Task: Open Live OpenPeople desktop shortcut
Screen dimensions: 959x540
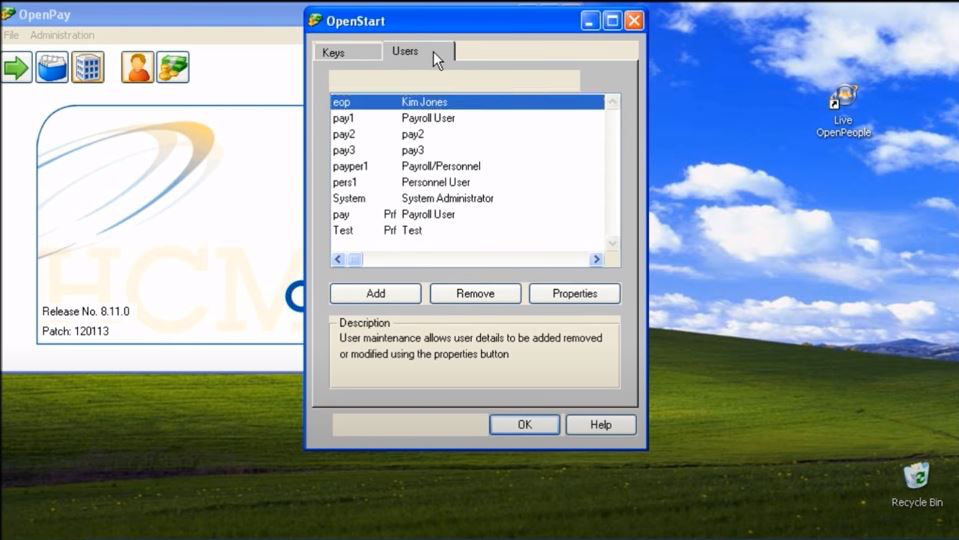Action: (x=843, y=111)
